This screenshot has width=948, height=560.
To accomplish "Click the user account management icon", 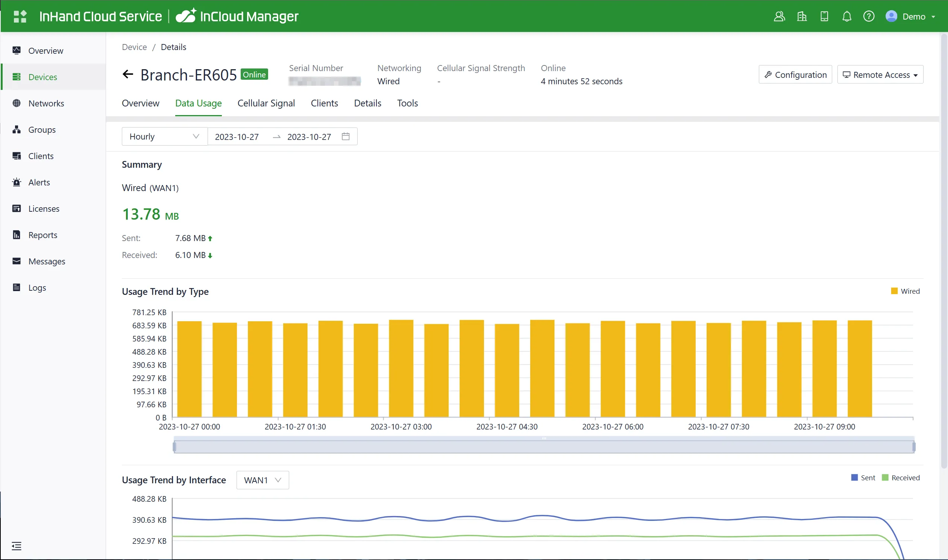I will pyautogui.click(x=780, y=16).
